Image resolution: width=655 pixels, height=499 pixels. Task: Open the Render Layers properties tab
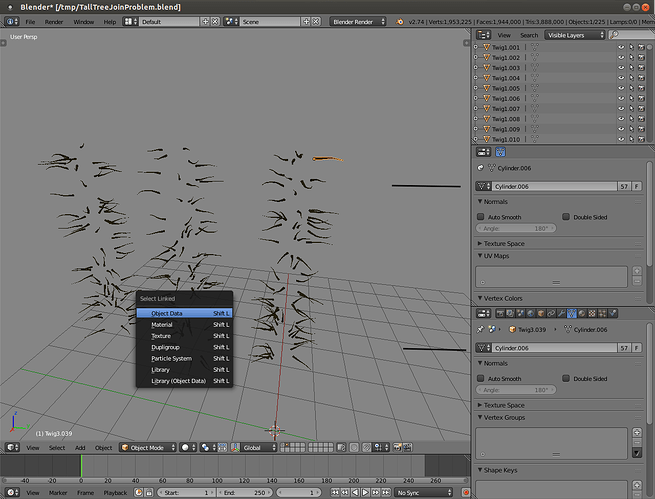coord(510,313)
